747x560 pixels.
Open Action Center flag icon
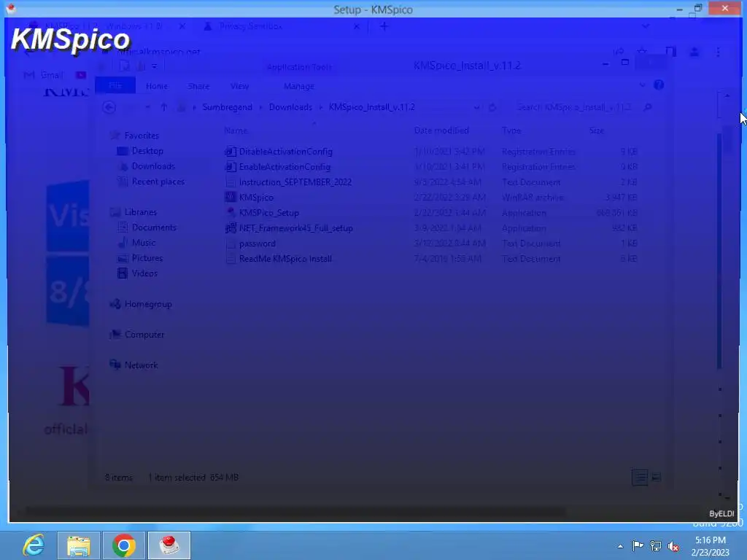pos(638,546)
